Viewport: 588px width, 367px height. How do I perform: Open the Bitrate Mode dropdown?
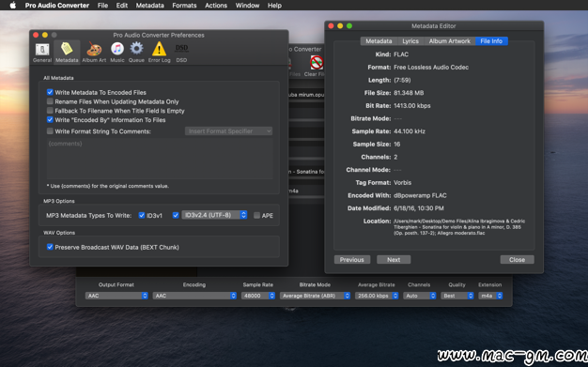click(x=315, y=296)
